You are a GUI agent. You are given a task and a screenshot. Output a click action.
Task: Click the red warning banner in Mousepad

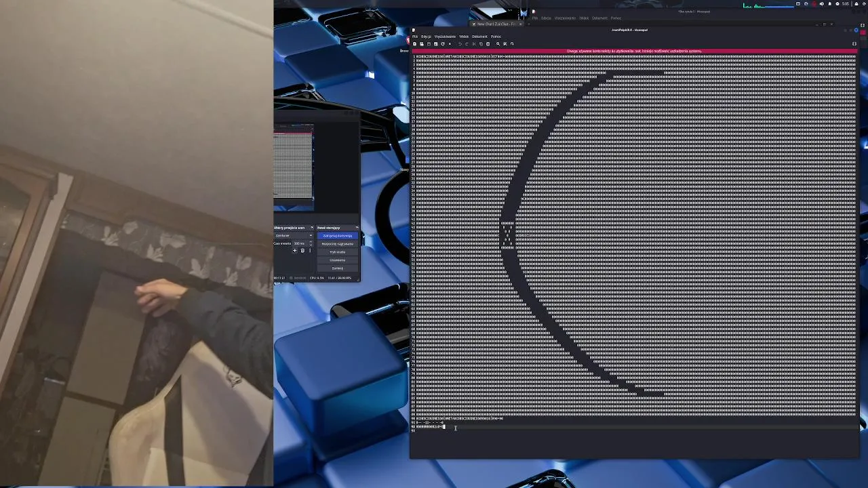click(634, 51)
